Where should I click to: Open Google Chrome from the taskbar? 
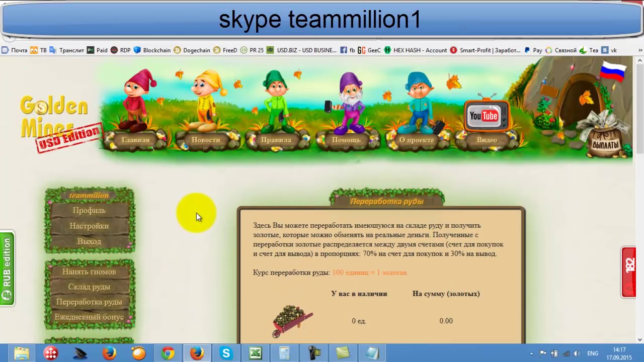(x=168, y=353)
